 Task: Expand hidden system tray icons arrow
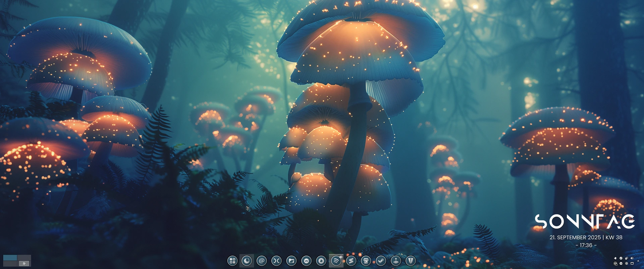point(638,261)
